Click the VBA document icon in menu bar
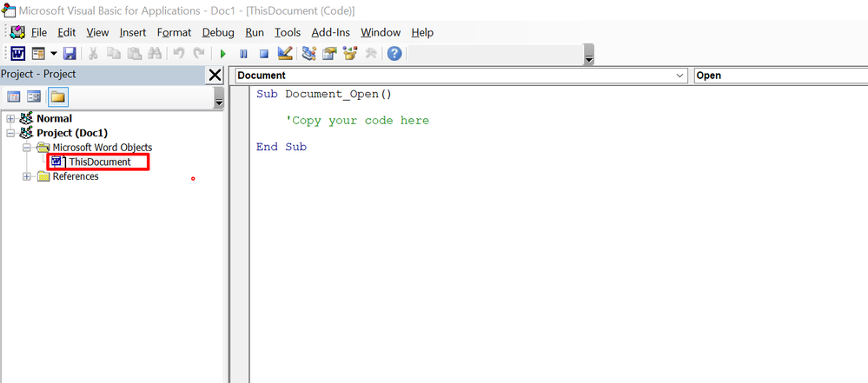The image size is (868, 383). point(17,32)
